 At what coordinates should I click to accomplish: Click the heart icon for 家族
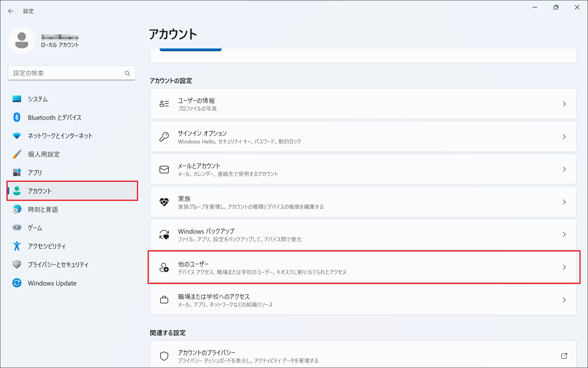tap(164, 202)
